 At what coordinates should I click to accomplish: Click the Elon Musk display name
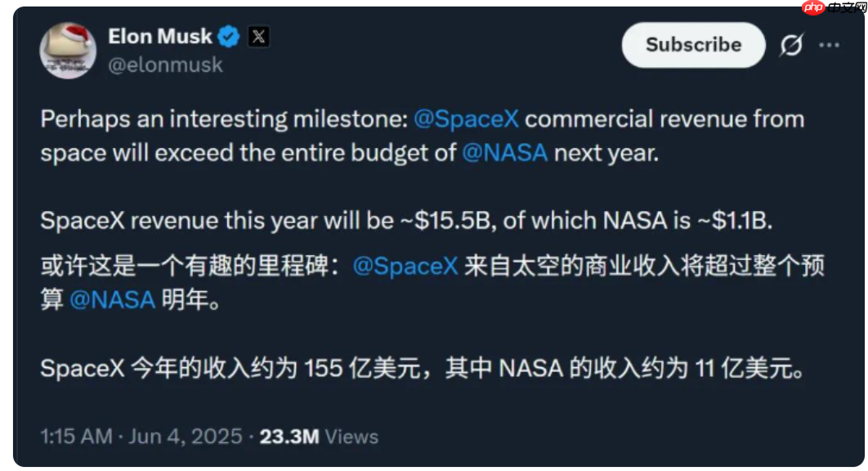(159, 36)
